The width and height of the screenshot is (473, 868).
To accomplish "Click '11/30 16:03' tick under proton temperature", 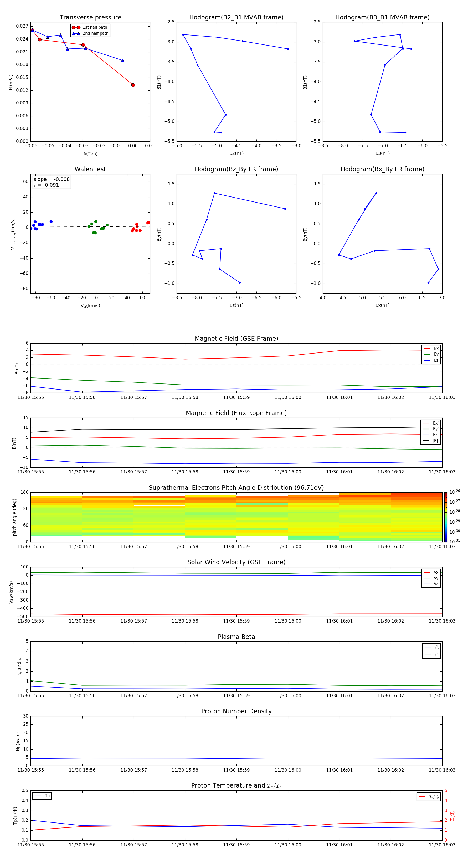I will click(442, 845).
